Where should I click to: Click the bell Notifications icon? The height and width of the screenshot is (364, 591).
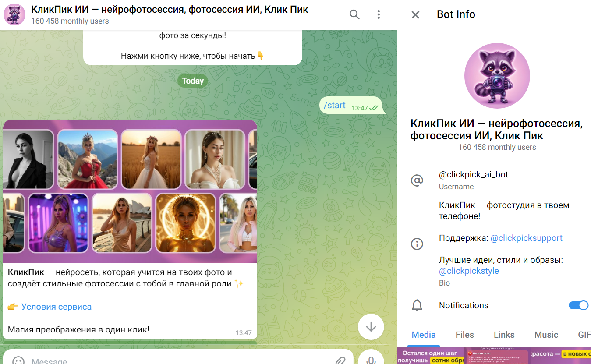pos(417,305)
